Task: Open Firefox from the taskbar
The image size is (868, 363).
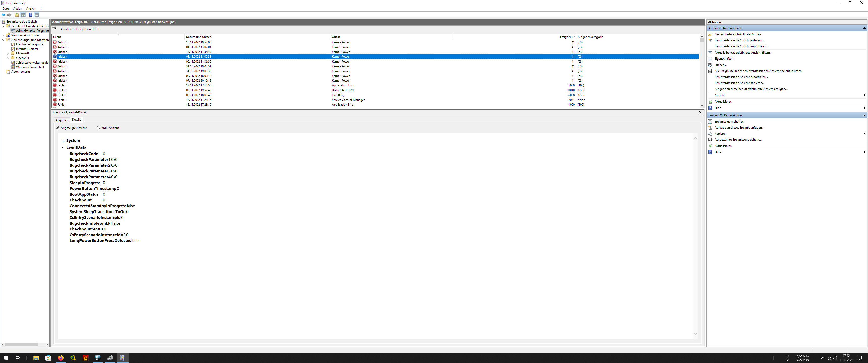Action: pyautogui.click(x=61, y=358)
